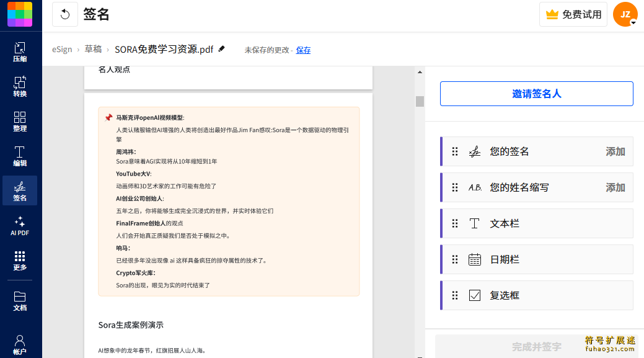This screenshot has height=358, width=644.
Task: Open the Organize (整理) tool in sidebar
Action: pos(20,121)
